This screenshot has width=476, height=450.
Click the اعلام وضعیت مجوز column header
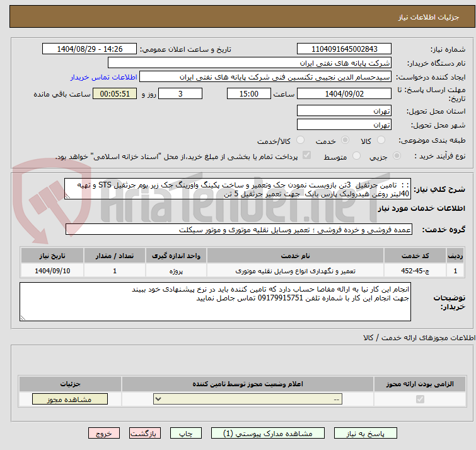click(248, 384)
